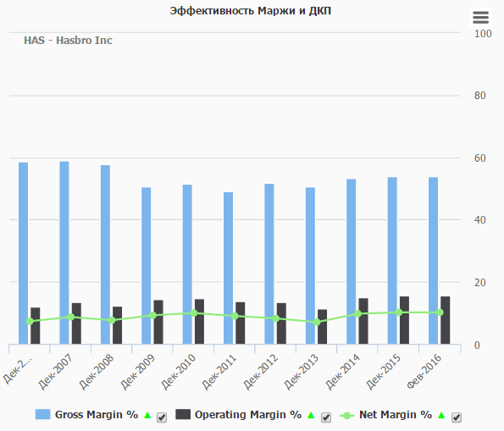Click the green Net Margin legend marker
Viewport: 504px width, 431px height.
tap(346, 416)
